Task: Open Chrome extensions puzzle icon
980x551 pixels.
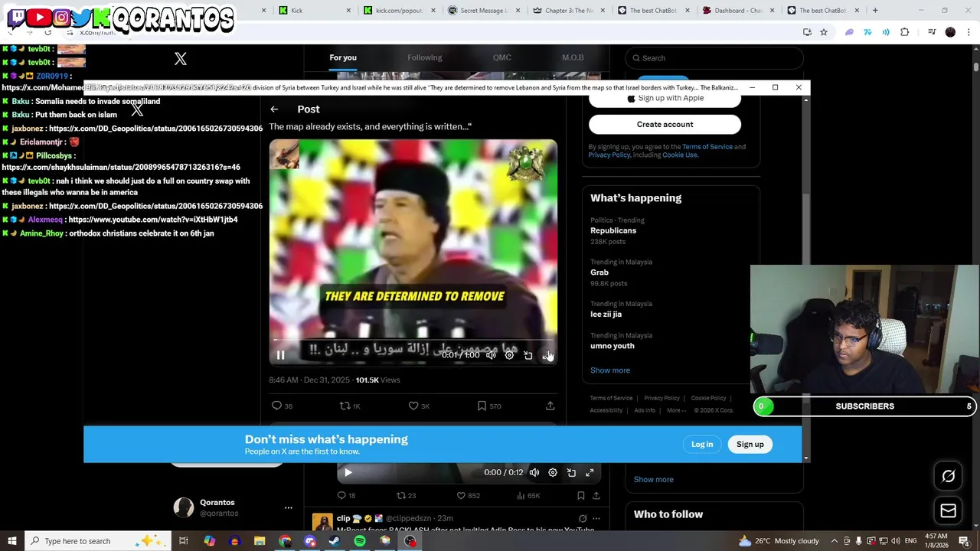Action: 905,32
